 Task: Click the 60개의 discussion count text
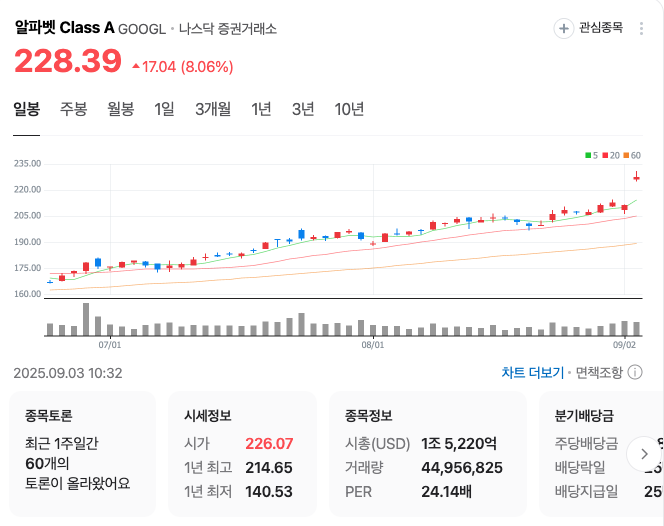47,463
